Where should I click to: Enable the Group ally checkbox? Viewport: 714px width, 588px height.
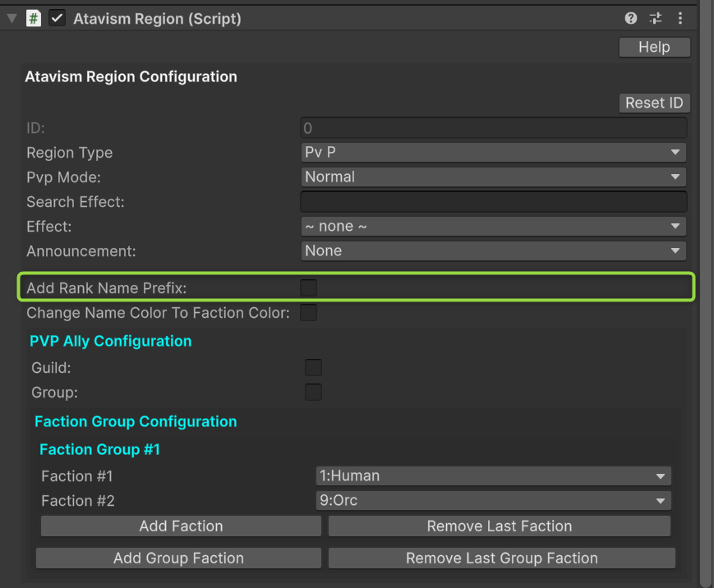click(313, 392)
